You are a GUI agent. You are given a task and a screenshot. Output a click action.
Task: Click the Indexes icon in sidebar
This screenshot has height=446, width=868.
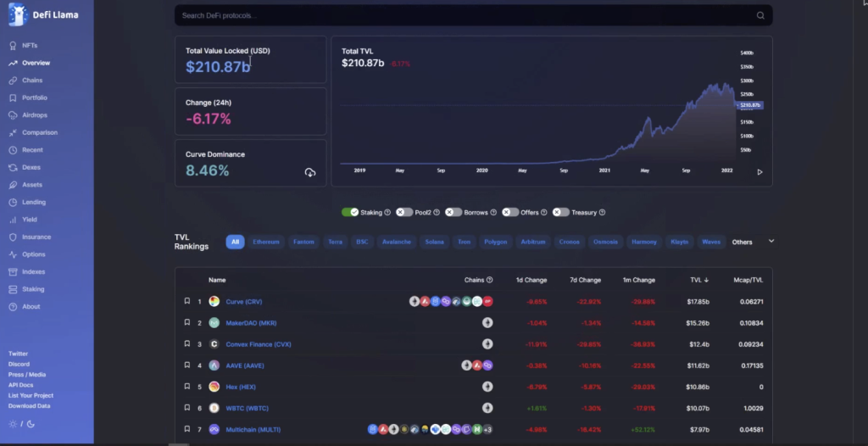tap(13, 272)
